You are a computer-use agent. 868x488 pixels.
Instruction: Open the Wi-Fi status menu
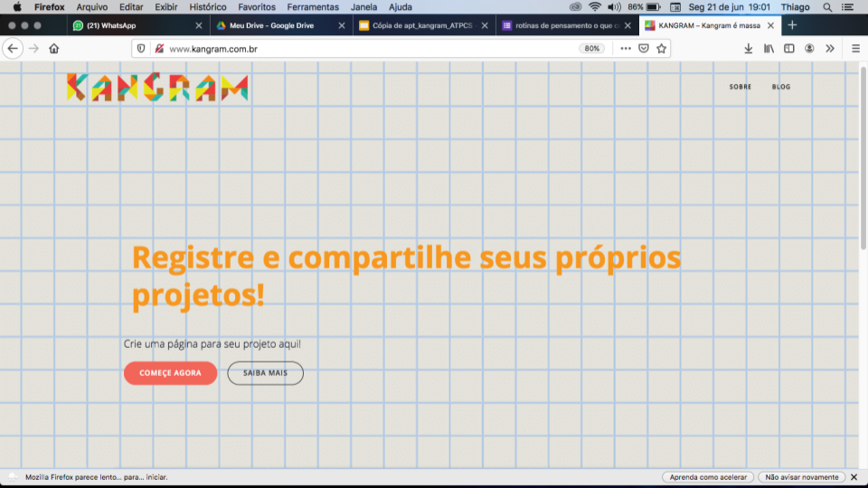(595, 7)
